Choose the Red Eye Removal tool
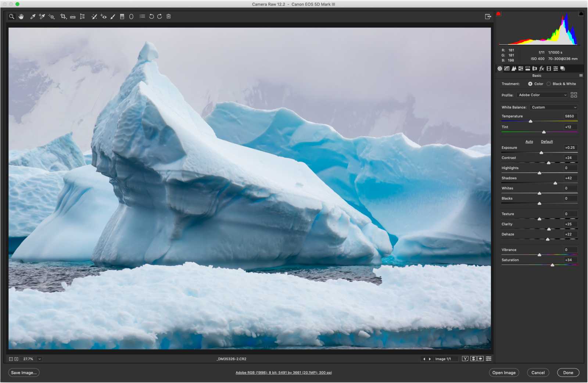Viewport: 588px width, 383px height. [x=104, y=17]
